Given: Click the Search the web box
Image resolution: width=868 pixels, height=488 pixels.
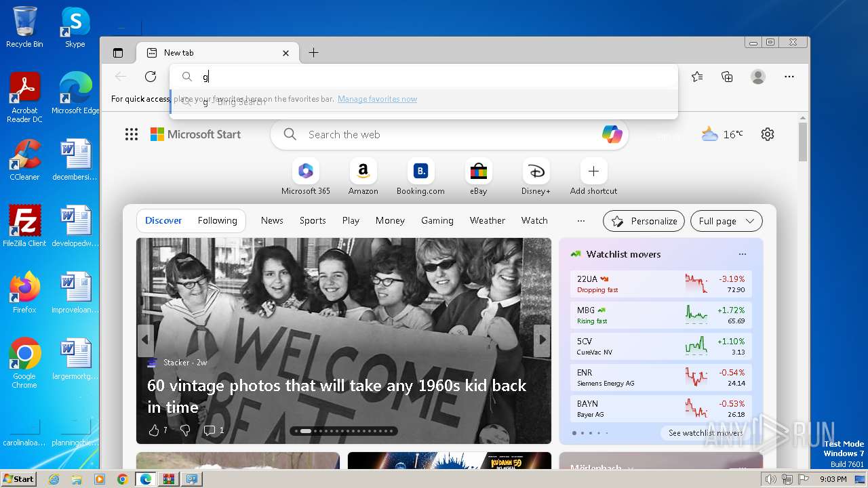Looking at the screenshot, I should coord(449,134).
